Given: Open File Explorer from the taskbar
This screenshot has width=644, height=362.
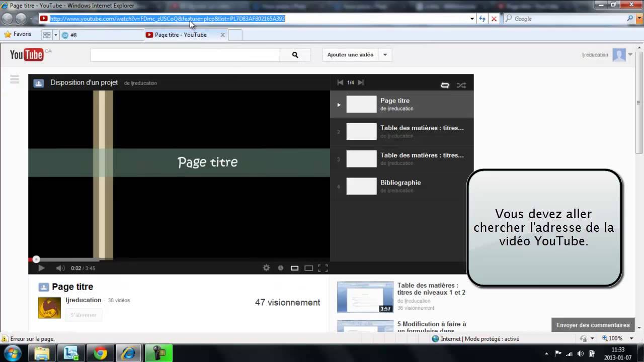Looking at the screenshot, I should 42,353.
